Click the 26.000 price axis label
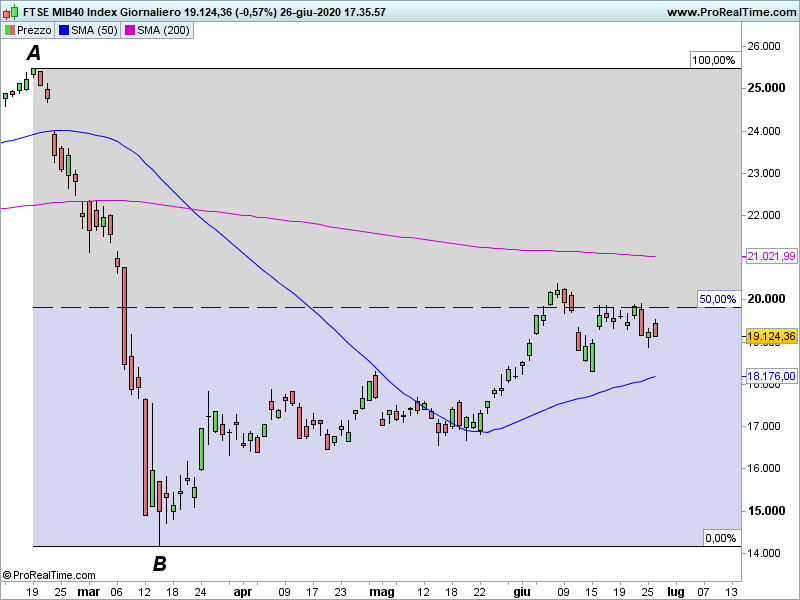Screen dimensions: 800x600 click(x=764, y=46)
